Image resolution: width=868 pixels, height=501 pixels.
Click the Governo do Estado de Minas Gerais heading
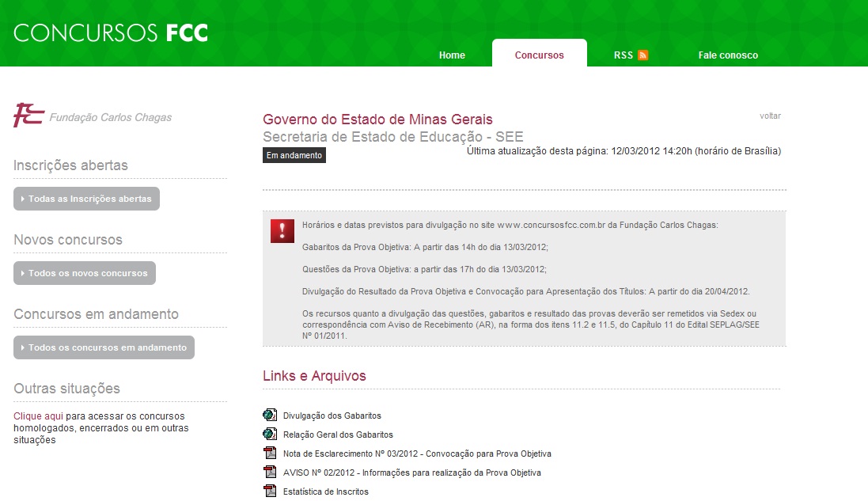[377, 119]
